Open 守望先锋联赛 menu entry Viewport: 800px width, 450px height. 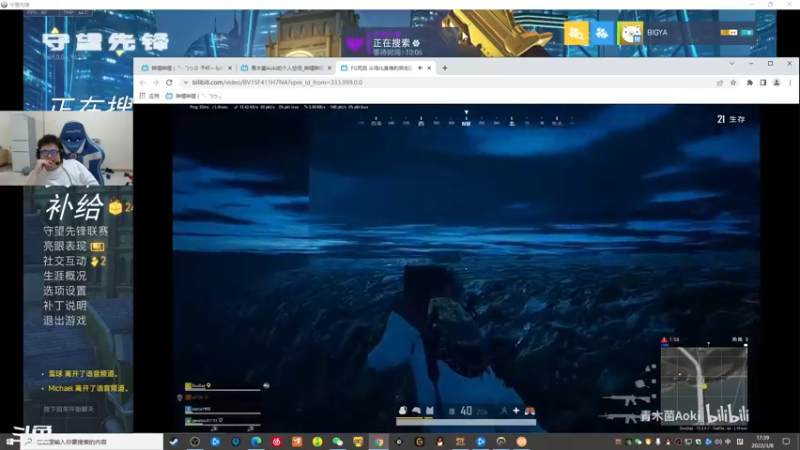coord(76,231)
